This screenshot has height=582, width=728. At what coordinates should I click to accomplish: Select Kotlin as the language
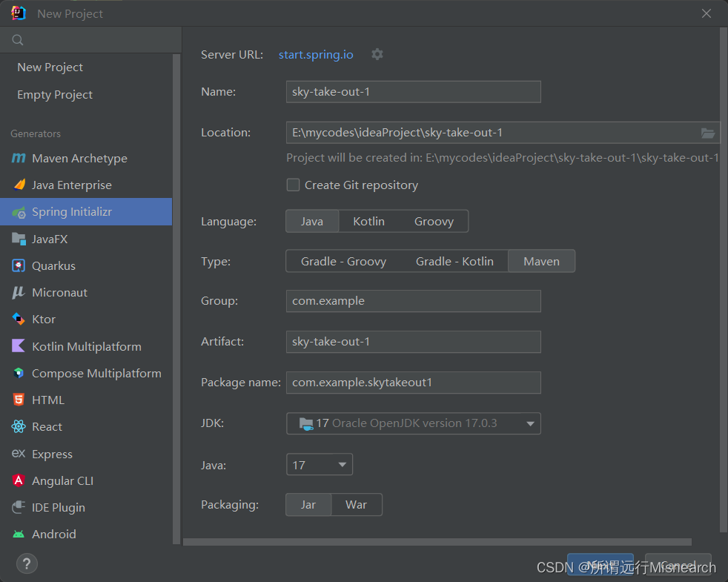click(x=368, y=222)
